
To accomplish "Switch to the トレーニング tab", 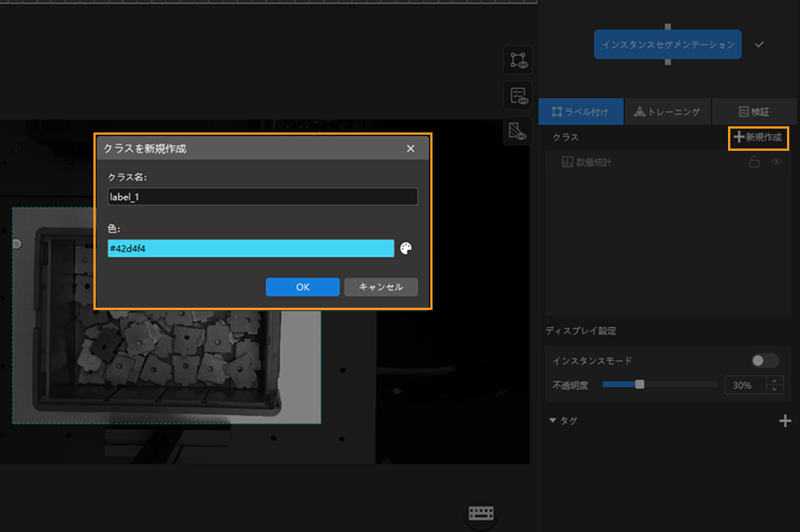I will point(668,112).
